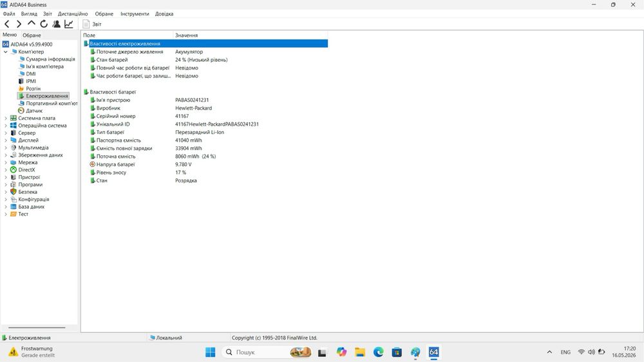Open Frostwarnung weather widget
This screenshot has height=362, width=644.
31,352
